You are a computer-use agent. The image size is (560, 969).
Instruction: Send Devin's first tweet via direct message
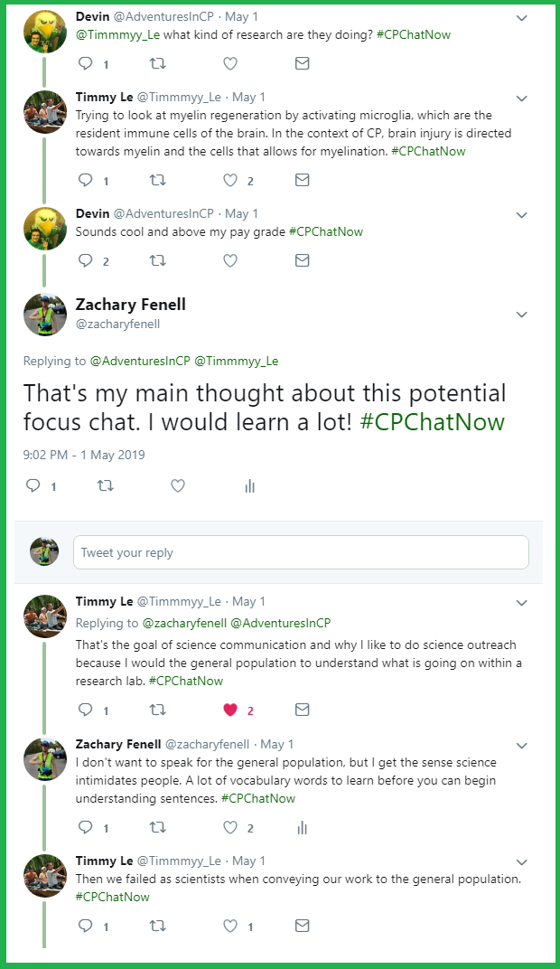pyautogui.click(x=303, y=63)
